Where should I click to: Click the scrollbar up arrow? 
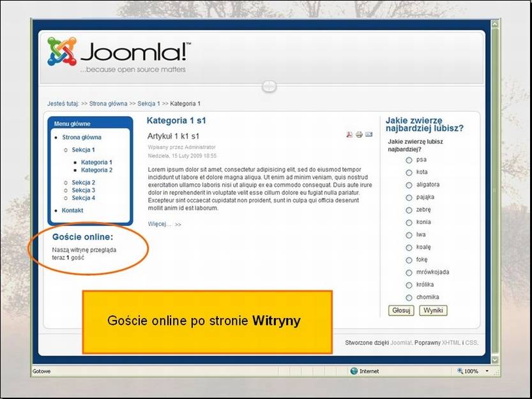(495, 24)
